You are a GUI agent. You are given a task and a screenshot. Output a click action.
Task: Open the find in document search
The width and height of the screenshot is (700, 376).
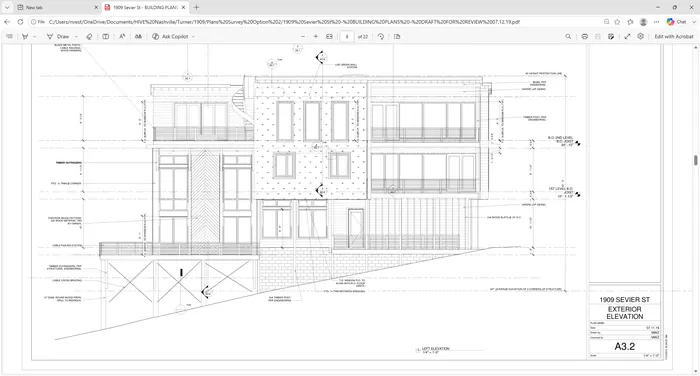[568, 37]
